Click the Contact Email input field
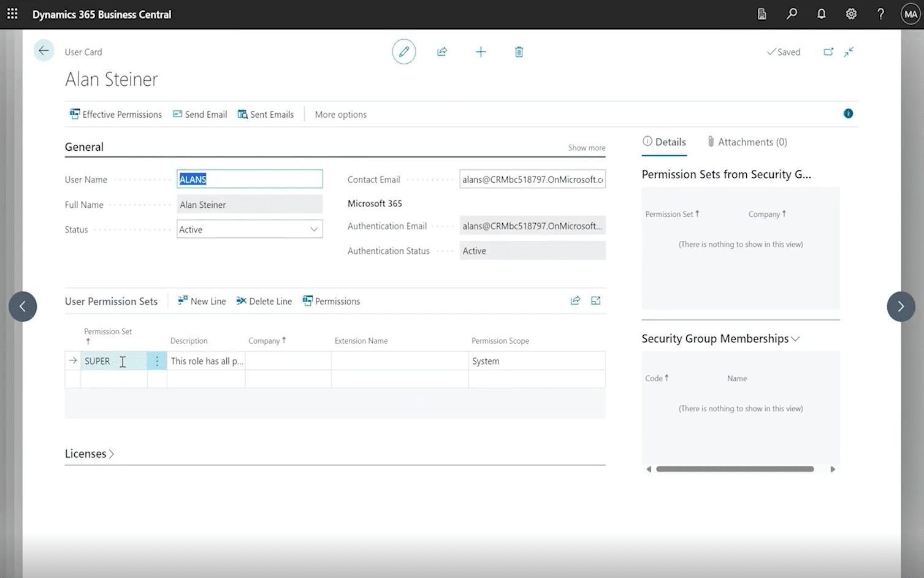The image size is (924, 578). coord(532,180)
